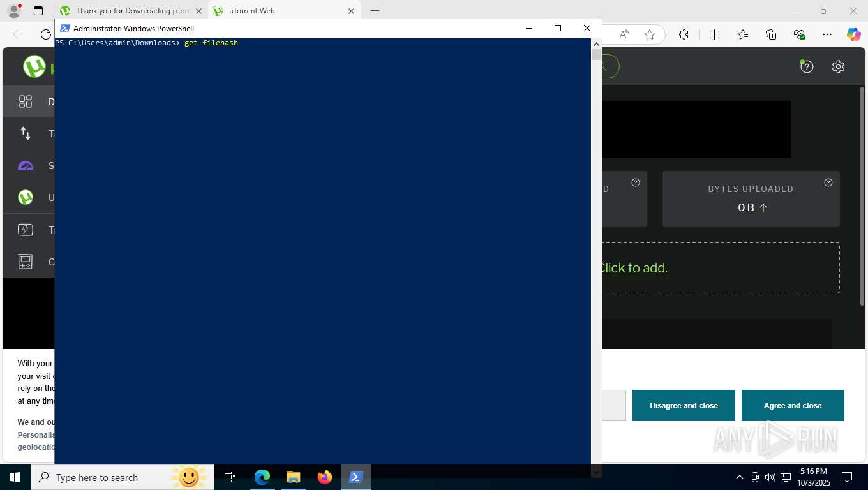Show hidden system tray icons
The image size is (868, 490).
click(740, 477)
